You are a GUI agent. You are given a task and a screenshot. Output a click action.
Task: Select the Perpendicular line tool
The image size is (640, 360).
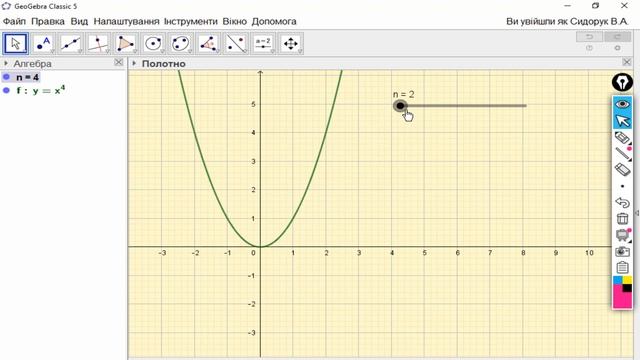98,43
